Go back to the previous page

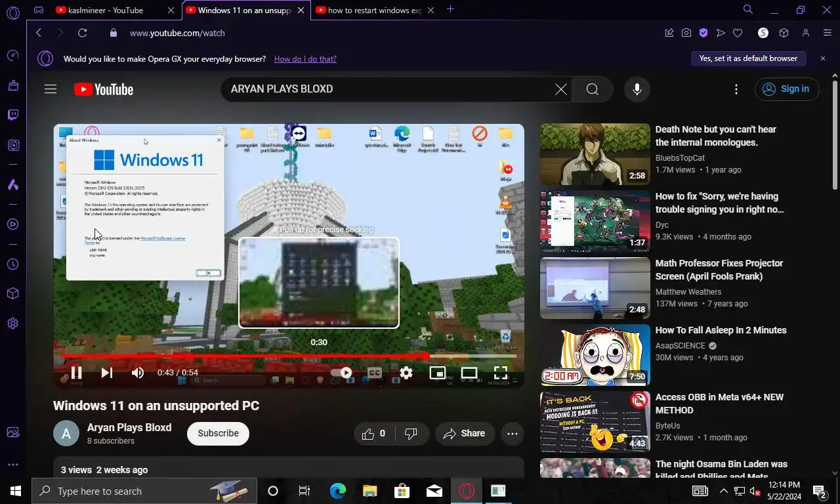tap(39, 33)
